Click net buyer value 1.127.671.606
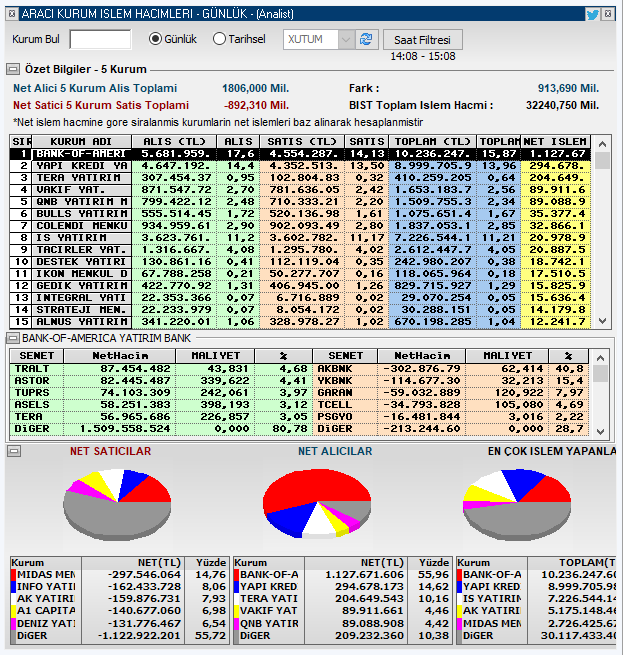Image resolution: width=623 pixels, height=655 pixels. (364, 575)
